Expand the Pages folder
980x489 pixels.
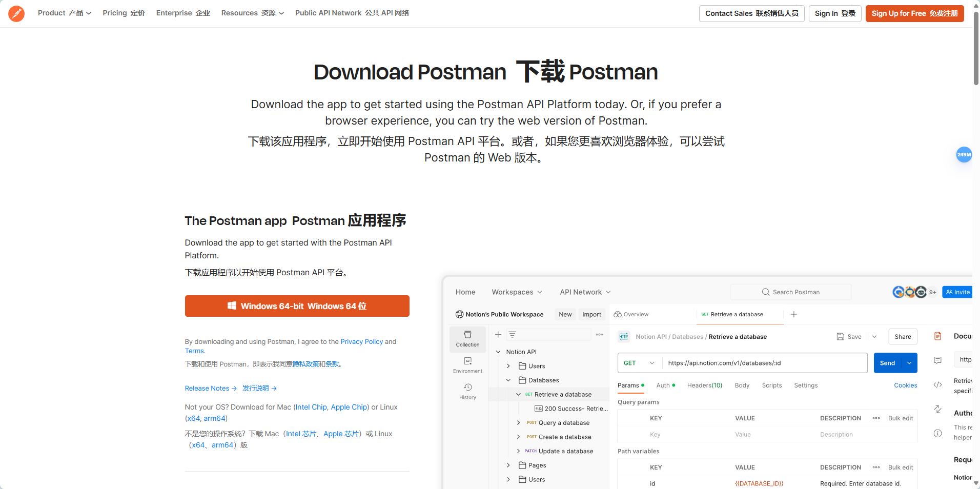(x=508, y=465)
